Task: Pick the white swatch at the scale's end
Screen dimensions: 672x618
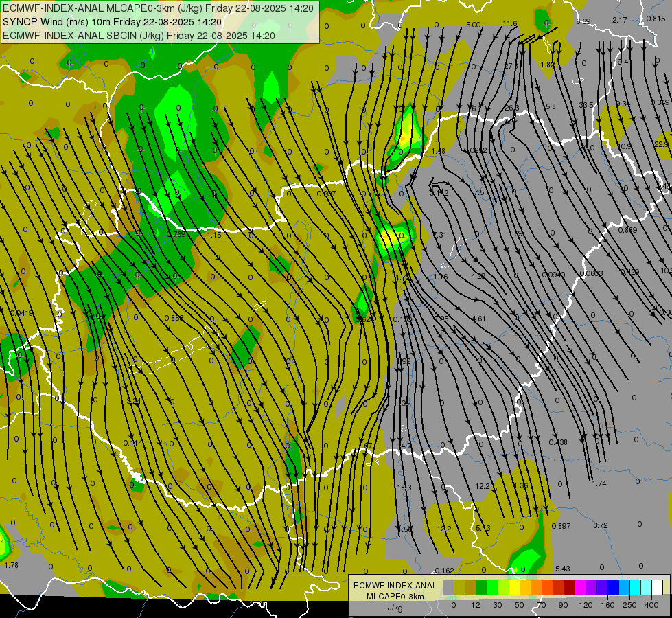Action: (657, 588)
